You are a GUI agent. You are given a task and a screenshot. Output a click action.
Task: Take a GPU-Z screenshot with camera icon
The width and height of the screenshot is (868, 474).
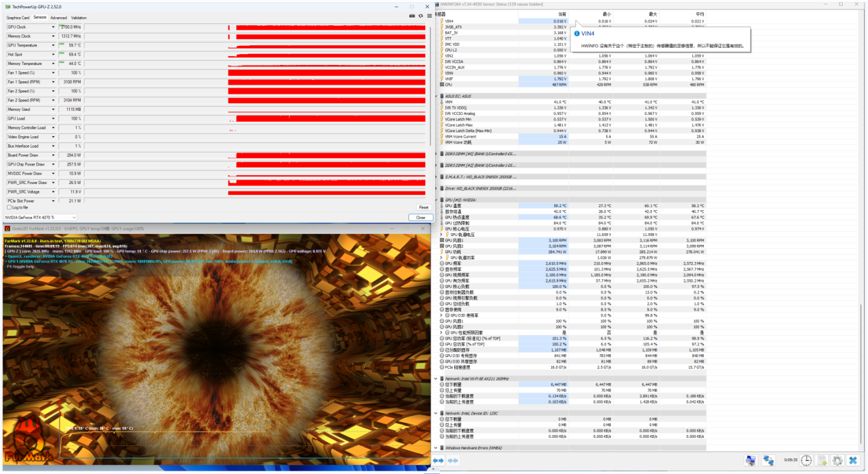412,15
